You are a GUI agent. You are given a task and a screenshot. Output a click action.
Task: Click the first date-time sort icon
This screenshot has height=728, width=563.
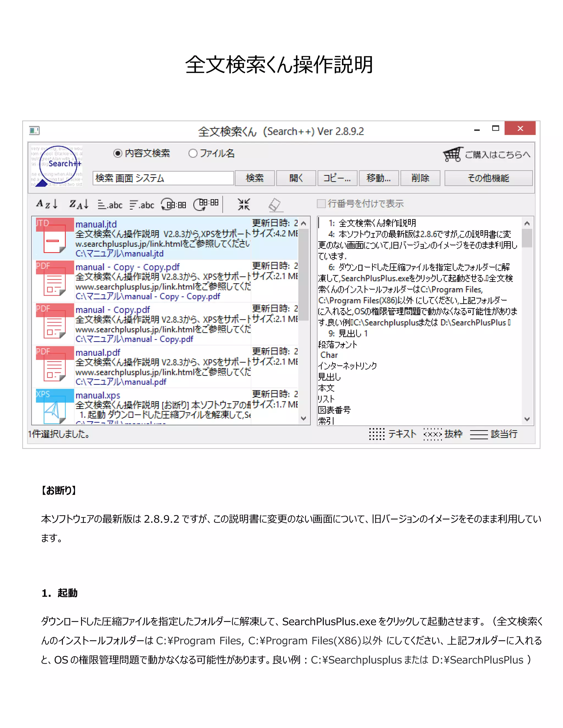173,204
